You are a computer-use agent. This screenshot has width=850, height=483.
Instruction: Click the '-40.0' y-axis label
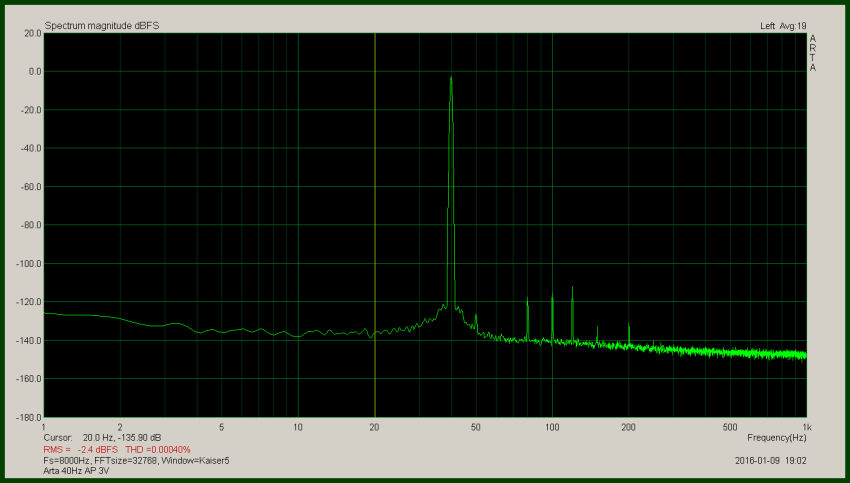point(31,149)
